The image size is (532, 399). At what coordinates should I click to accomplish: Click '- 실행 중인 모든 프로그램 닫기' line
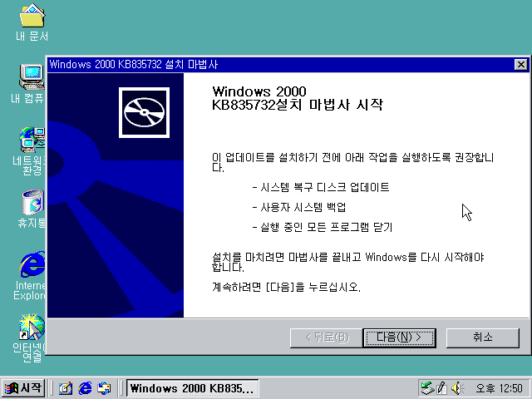tap(323, 227)
